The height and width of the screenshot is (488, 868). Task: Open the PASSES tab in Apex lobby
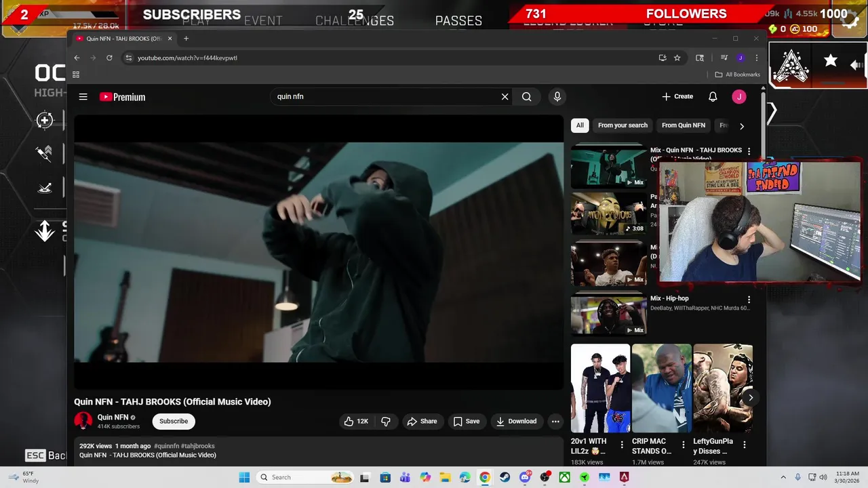459,21
